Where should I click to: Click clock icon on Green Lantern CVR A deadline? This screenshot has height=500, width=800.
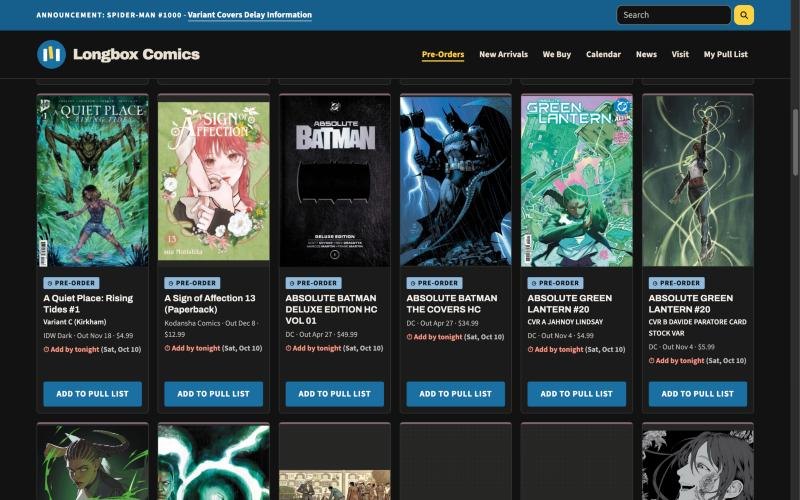531,349
